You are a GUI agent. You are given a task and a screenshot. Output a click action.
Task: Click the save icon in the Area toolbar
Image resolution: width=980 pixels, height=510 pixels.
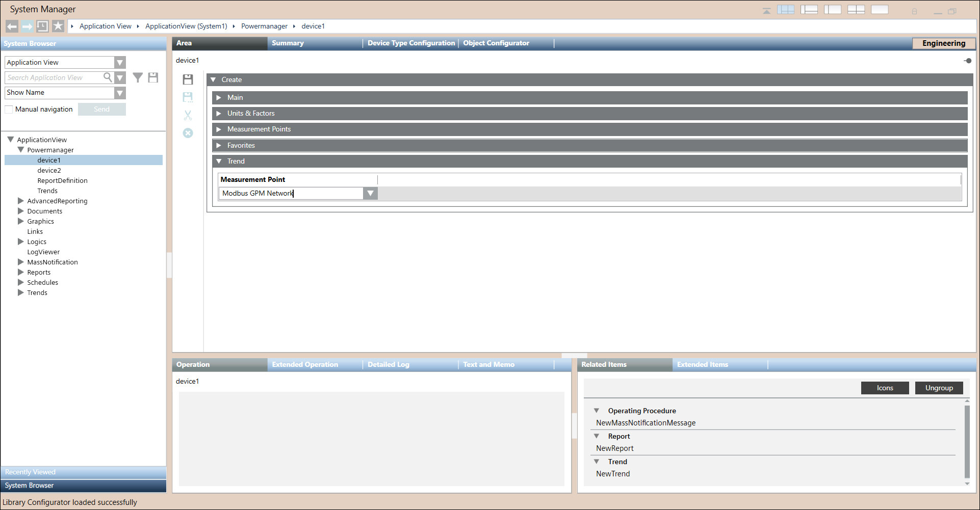188,79
